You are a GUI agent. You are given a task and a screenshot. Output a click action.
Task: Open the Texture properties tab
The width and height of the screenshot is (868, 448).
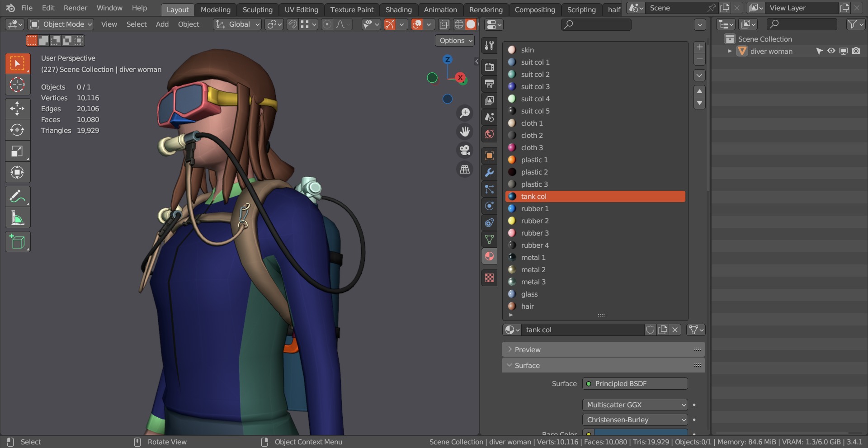tap(489, 278)
